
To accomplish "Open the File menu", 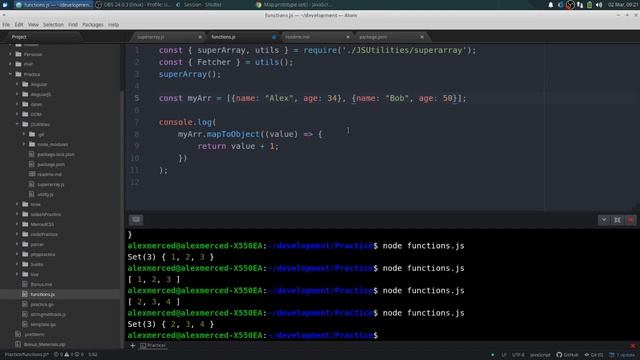I will (6, 25).
